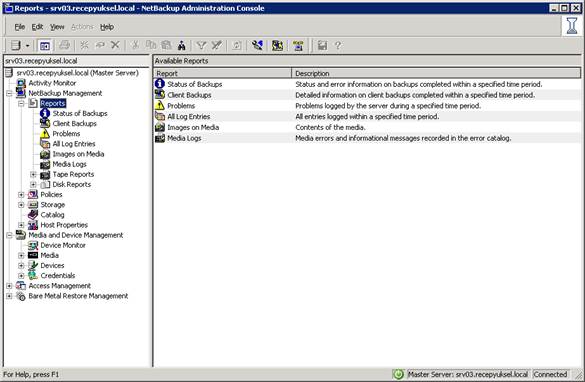Click yellow warning Problems icon in Available Reports
The height and width of the screenshot is (382, 585).
[160, 106]
